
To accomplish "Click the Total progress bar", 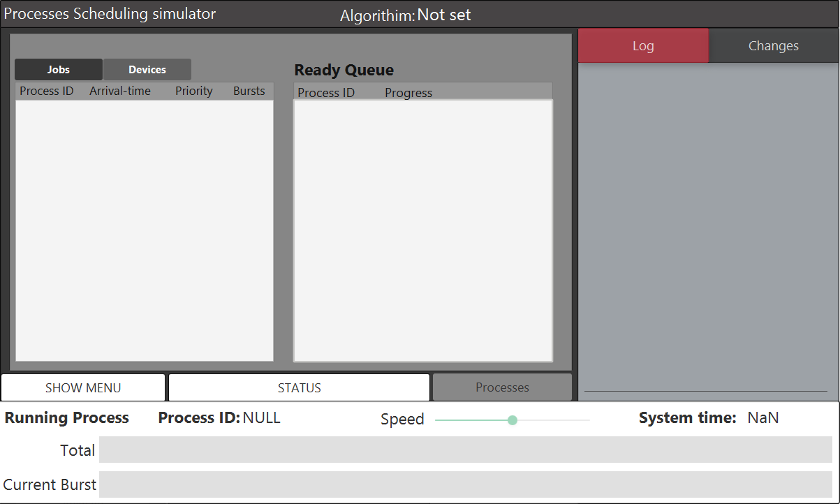I will click(x=465, y=450).
